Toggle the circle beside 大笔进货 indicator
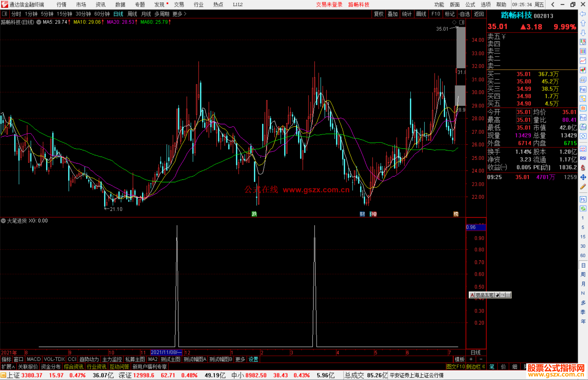588x380 pixels. (3, 221)
